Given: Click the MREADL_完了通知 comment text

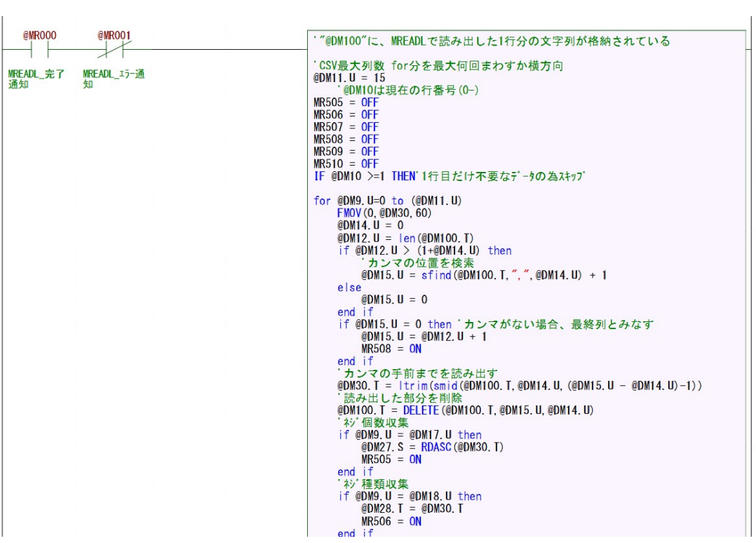Looking at the screenshot, I should (x=36, y=79).
